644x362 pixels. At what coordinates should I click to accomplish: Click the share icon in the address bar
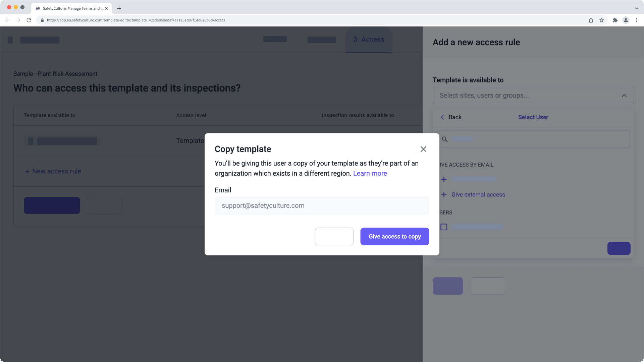point(591,20)
